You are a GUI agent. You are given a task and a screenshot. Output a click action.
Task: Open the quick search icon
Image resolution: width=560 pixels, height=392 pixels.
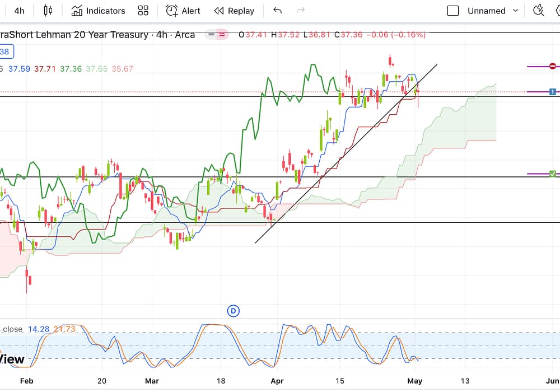tap(539, 11)
